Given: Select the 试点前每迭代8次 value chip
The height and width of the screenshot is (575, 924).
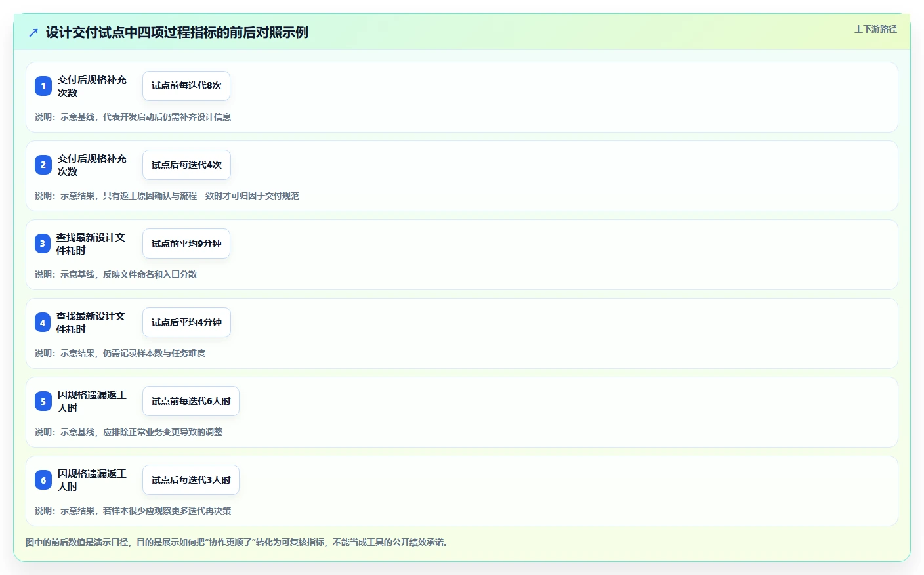Looking at the screenshot, I should point(186,86).
